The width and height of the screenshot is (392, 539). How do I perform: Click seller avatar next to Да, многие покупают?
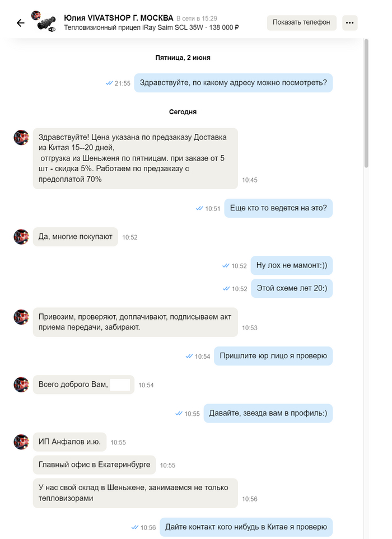(21, 237)
